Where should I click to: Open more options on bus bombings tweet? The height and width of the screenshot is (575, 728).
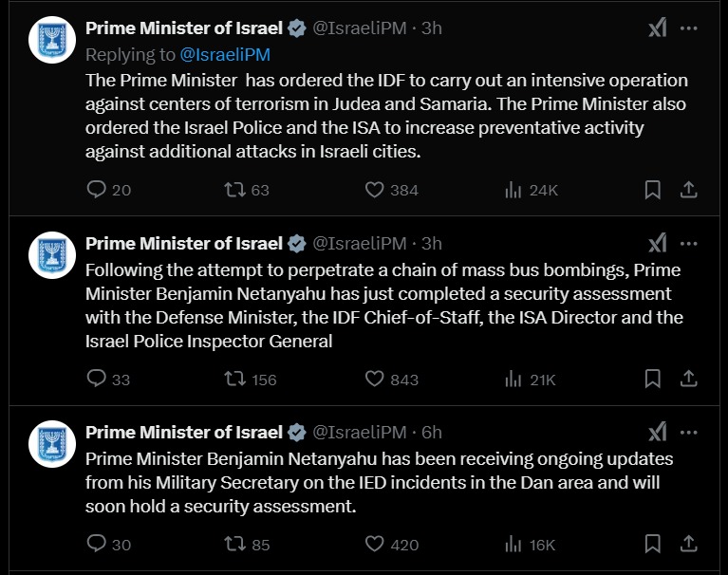pos(688,244)
